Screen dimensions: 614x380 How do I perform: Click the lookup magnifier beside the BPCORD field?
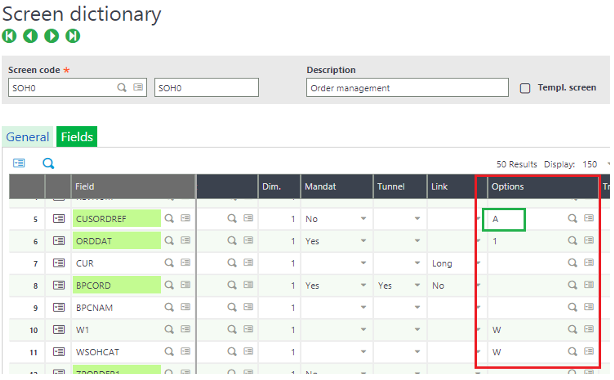click(x=169, y=285)
